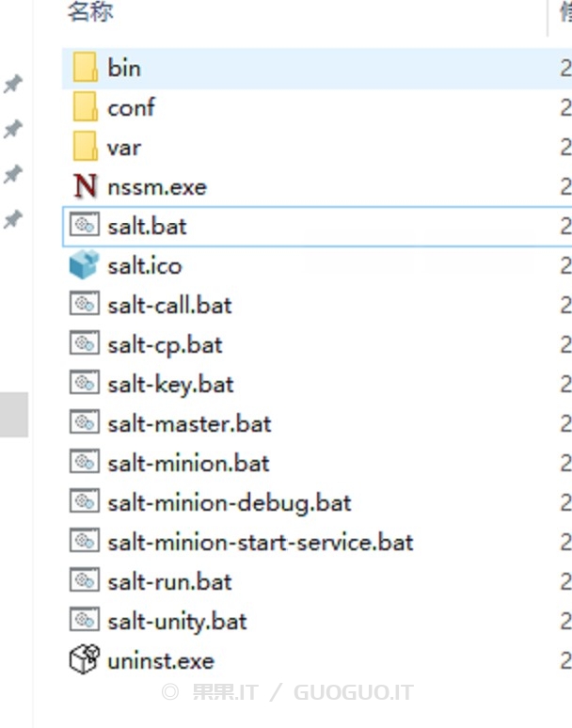
Task: Click the var folder icon
Action: tap(85, 147)
